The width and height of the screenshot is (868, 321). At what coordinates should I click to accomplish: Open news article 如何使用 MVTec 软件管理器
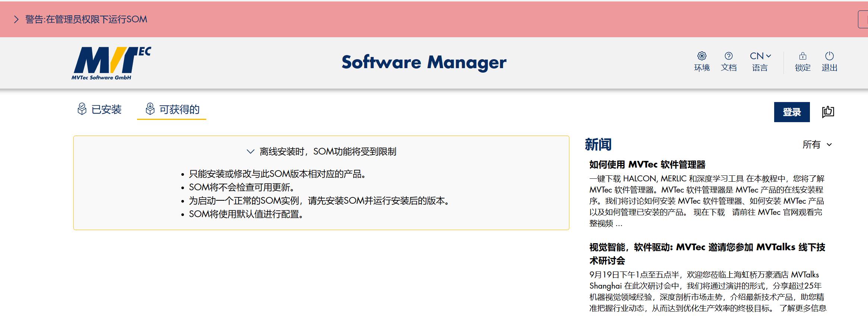pos(647,165)
